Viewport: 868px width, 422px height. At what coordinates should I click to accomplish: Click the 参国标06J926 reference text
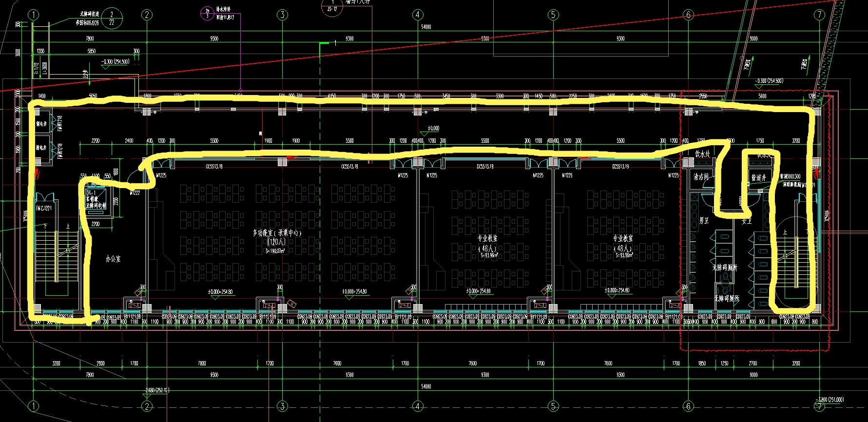[x=87, y=23]
